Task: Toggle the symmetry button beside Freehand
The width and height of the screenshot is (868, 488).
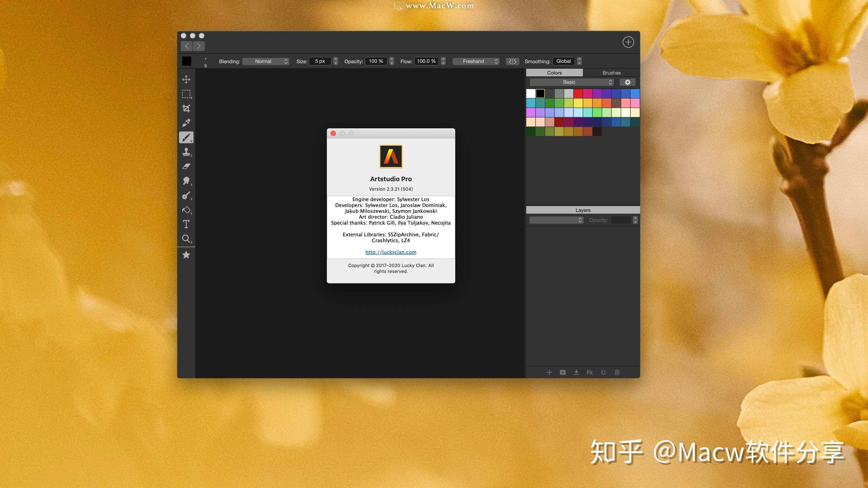Action: point(512,61)
